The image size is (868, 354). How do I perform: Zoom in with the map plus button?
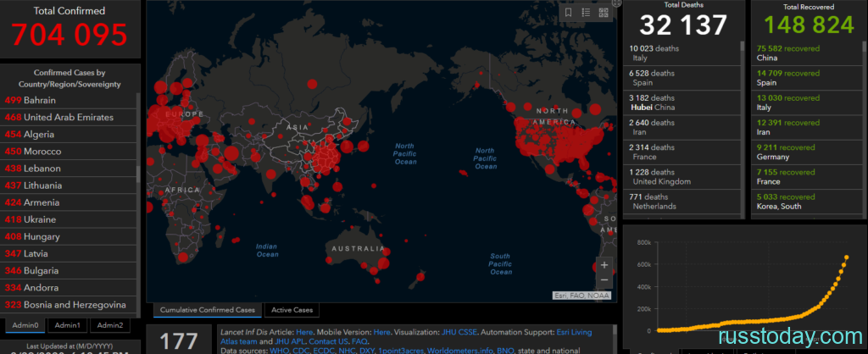(604, 265)
